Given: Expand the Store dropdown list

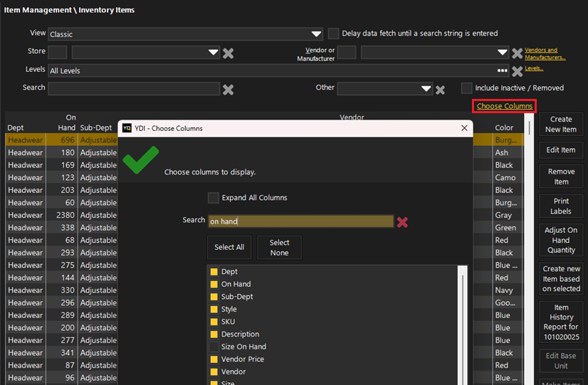Looking at the screenshot, I should (x=213, y=53).
